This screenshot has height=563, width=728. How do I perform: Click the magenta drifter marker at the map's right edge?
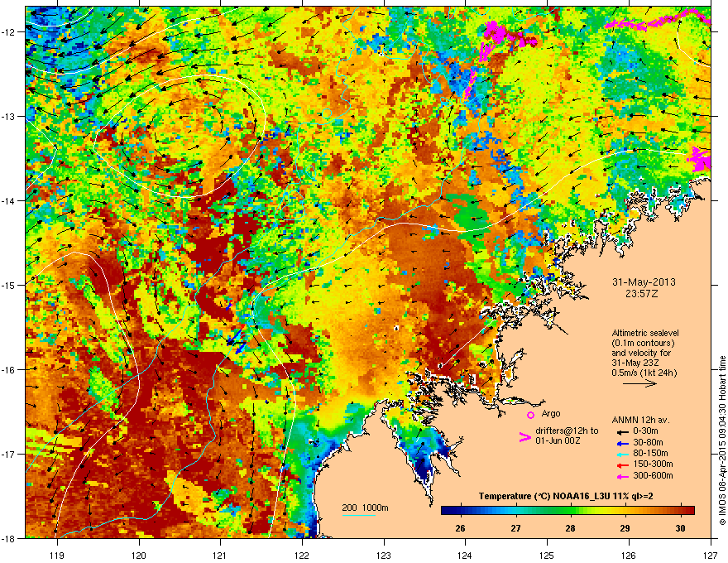click(700, 159)
